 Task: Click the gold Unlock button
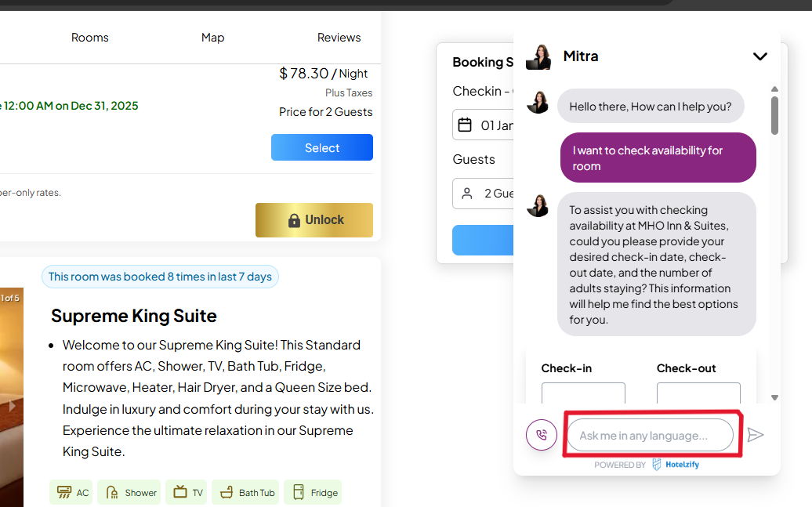[314, 220]
